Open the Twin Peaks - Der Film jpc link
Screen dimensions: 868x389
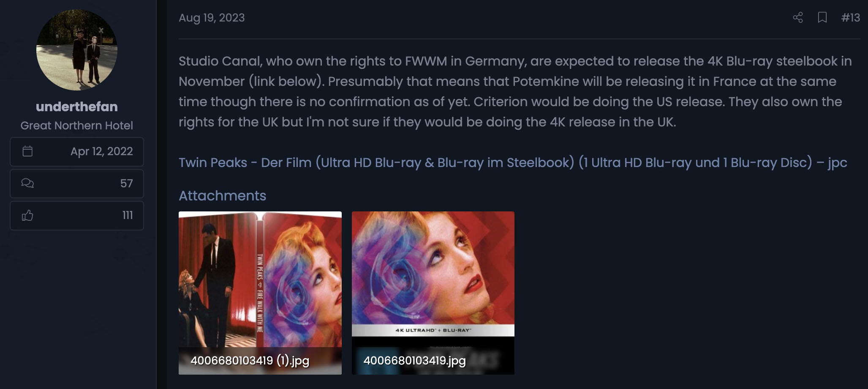pyautogui.click(x=513, y=162)
